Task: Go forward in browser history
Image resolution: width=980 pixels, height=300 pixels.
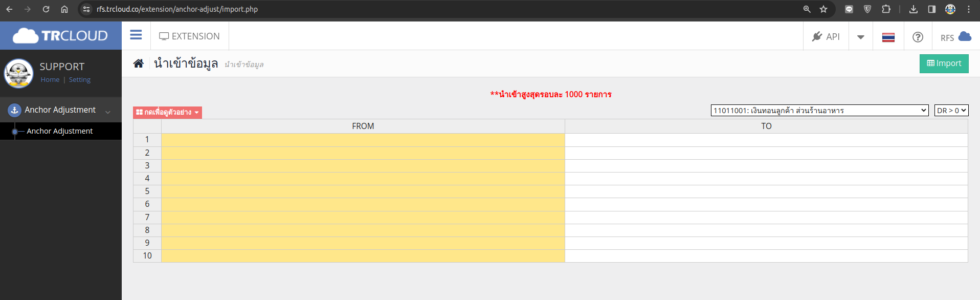Action: (x=28, y=9)
